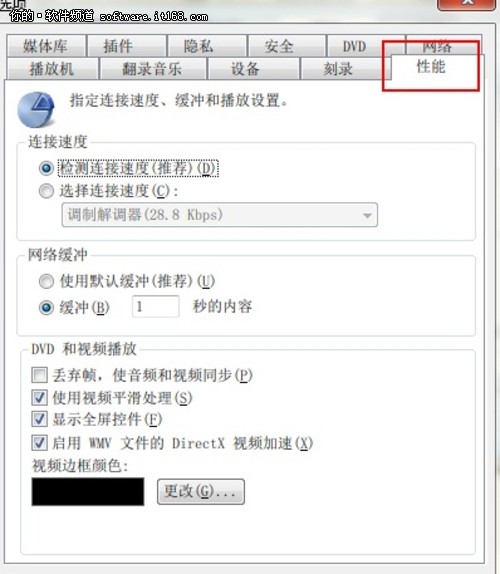Select 检测连接速度(推荐) radio option
This screenshot has height=574, width=500.
[46, 168]
